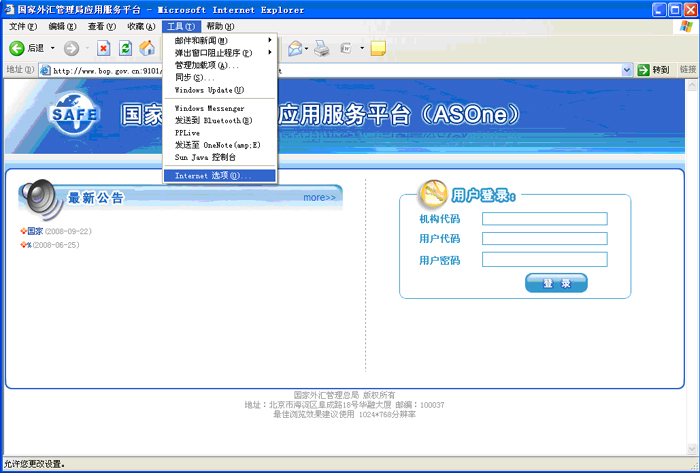Click the yellow note toolbar icon
This screenshot has width=700, height=473.
pos(378,48)
